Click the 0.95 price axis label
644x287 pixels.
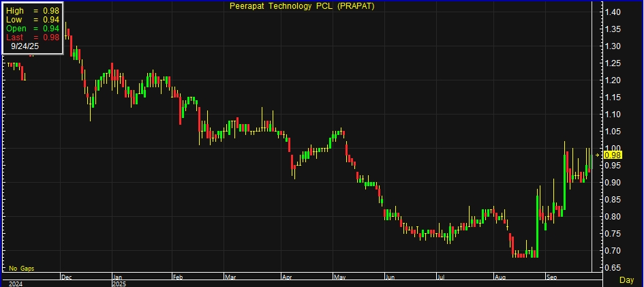[613, 166]
